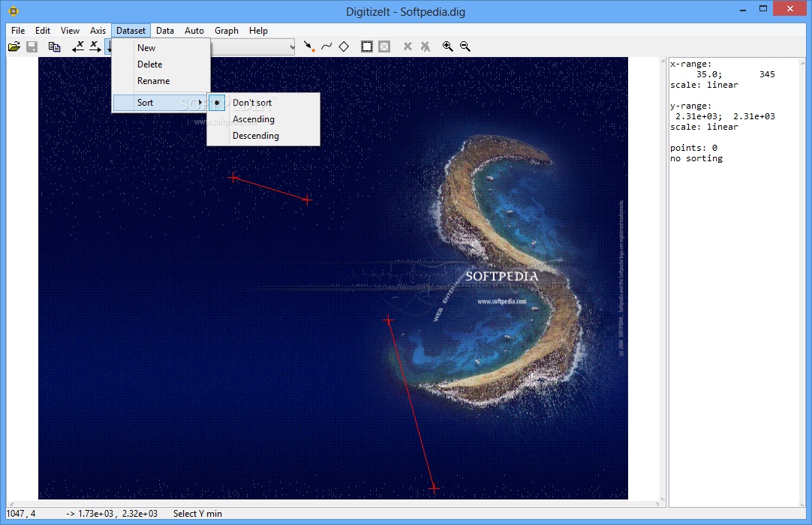Click the select area square icon
The width and height of the screenshot is (812, 525).
367,46
